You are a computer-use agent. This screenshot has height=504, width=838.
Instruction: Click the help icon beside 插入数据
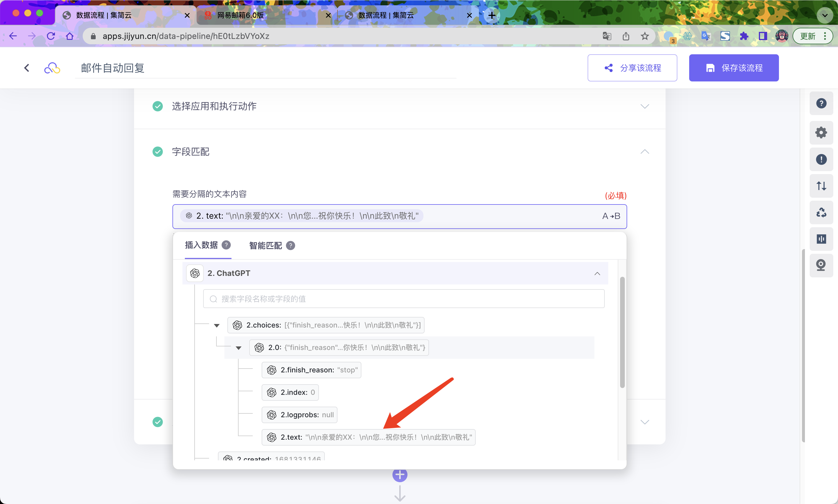226,245
